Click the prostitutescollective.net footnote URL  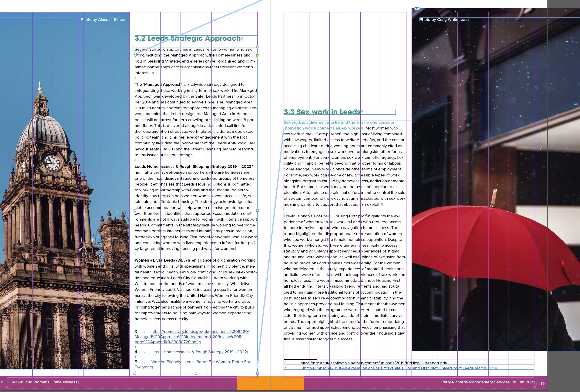pyautogui.click(x=373, y=363)
